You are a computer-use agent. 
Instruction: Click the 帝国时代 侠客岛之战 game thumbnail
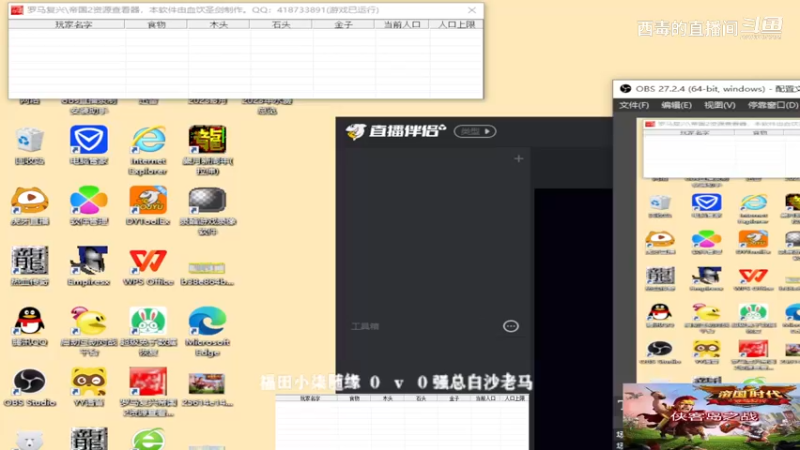711,416
